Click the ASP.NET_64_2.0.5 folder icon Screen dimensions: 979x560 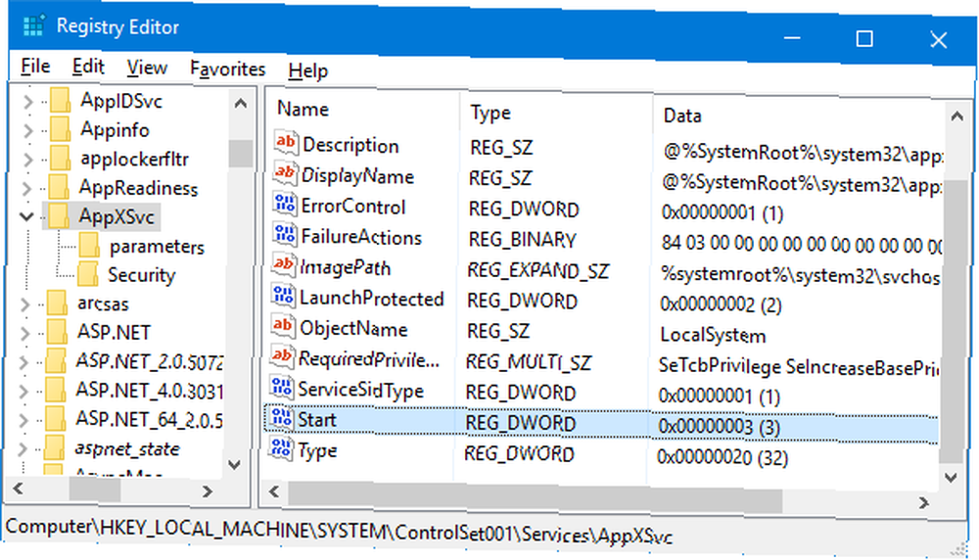point(56,419)
